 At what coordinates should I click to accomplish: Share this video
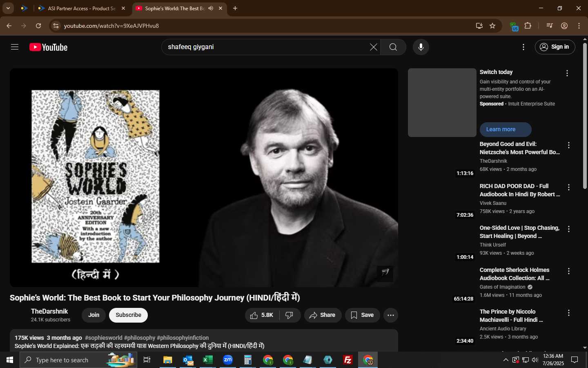click(323, 315)
